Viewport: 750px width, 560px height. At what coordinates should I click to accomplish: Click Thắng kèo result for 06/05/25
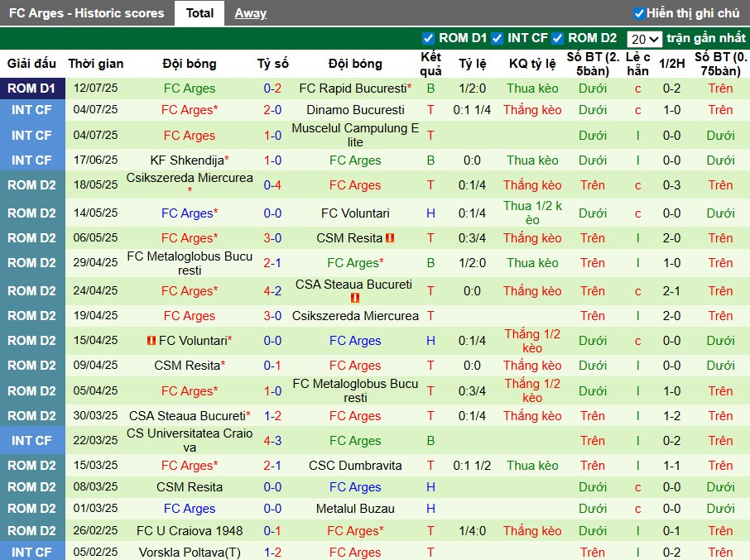(x=532, y=238)
